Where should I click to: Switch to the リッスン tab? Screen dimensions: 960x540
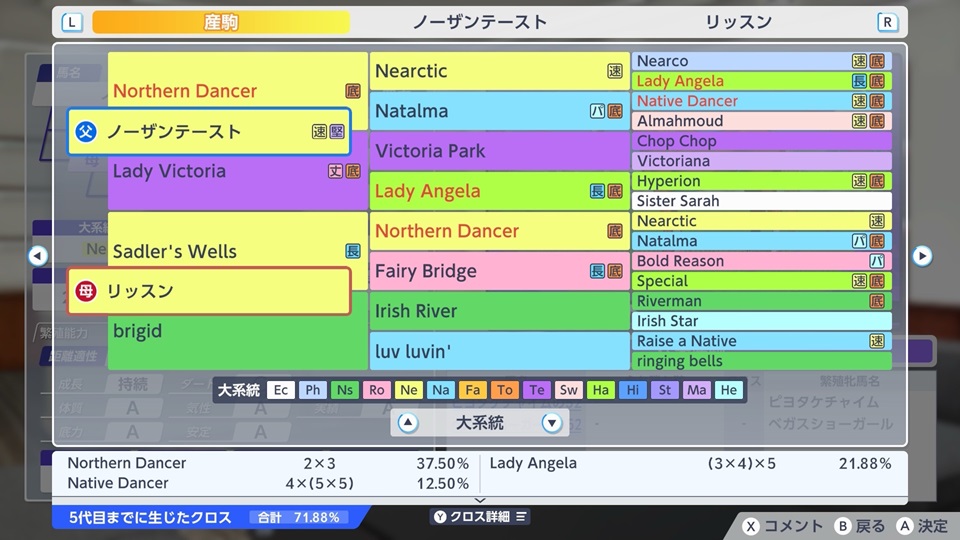coord(738,23)
